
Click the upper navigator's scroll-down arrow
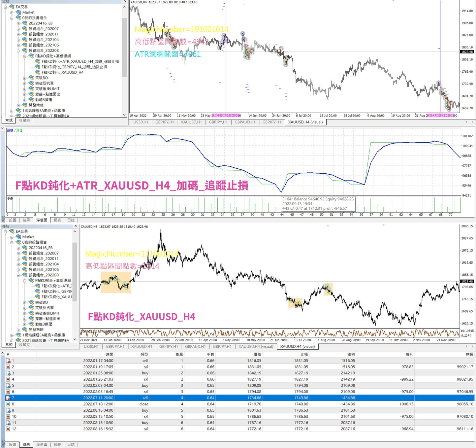124,115
